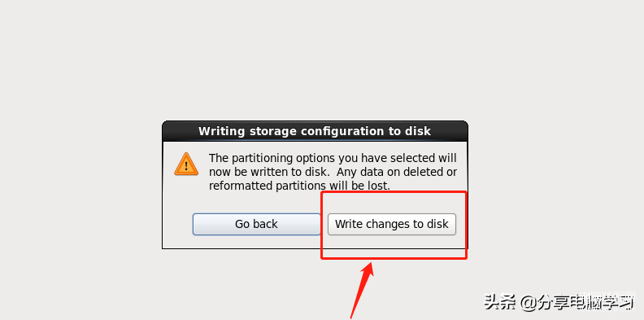Click the orange warning triangle icon
The width and height of the screenshot is (644, 320).
pos(186,164)
